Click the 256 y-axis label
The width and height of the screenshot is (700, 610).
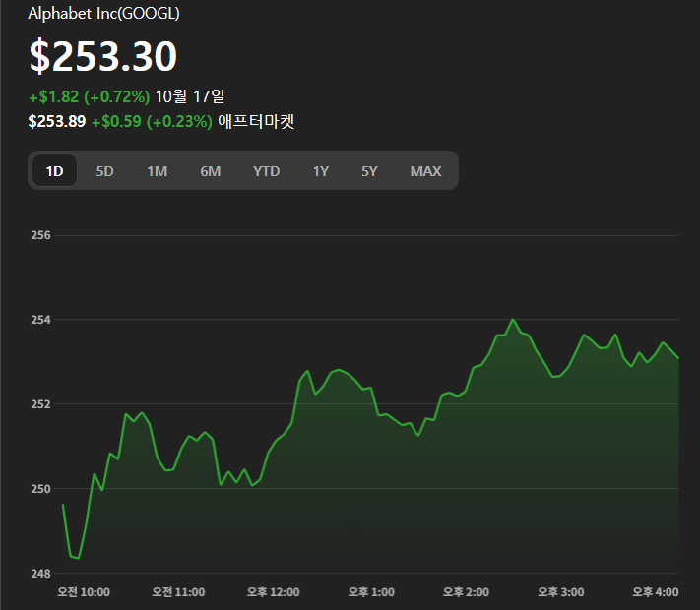pos(40,235)
